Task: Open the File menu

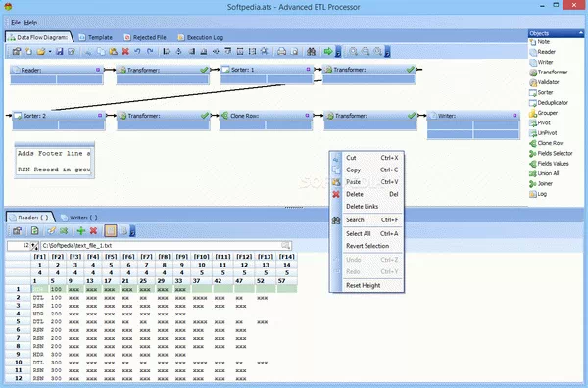Action: coord(16,23)
